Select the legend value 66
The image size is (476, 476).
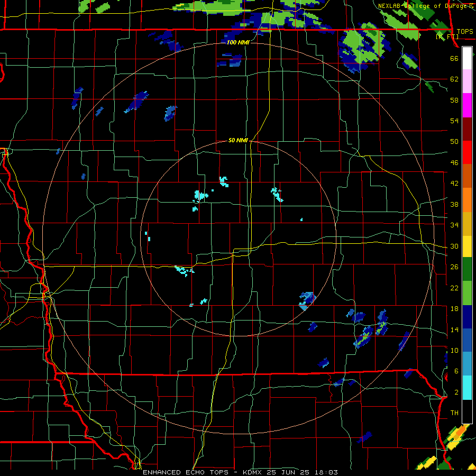(x=454, y=58)
